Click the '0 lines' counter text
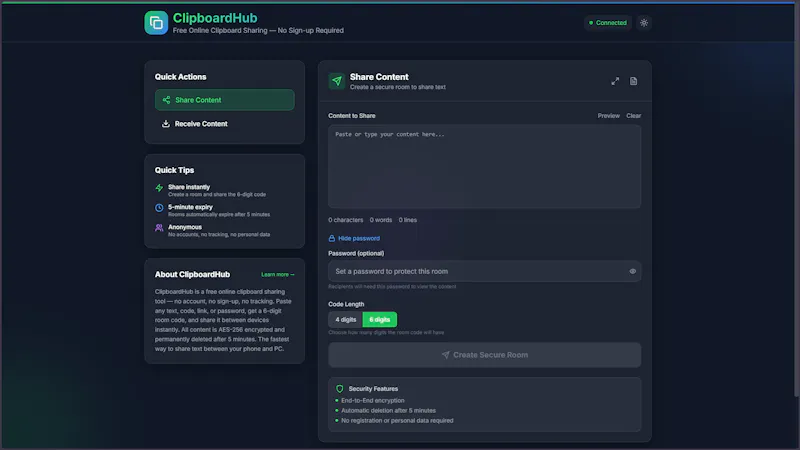The height and width of the screenshot is (450, 800). pyautogui.click(x=408, y=220)
